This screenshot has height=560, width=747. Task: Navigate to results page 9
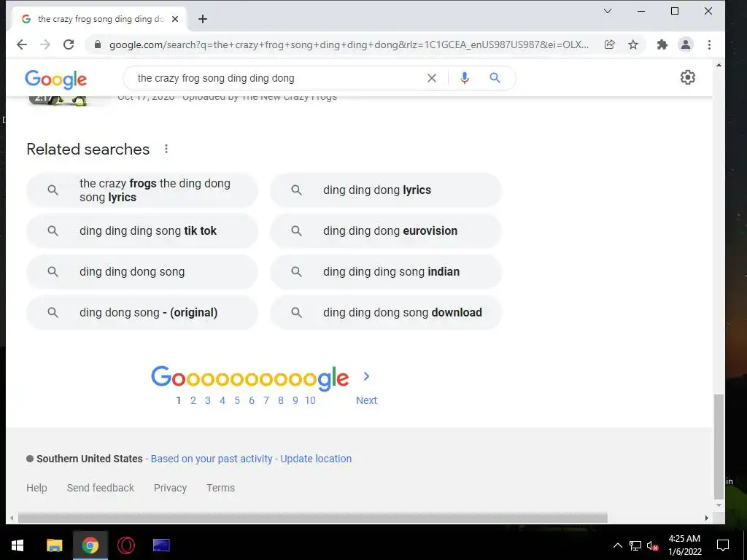[295, 400]
